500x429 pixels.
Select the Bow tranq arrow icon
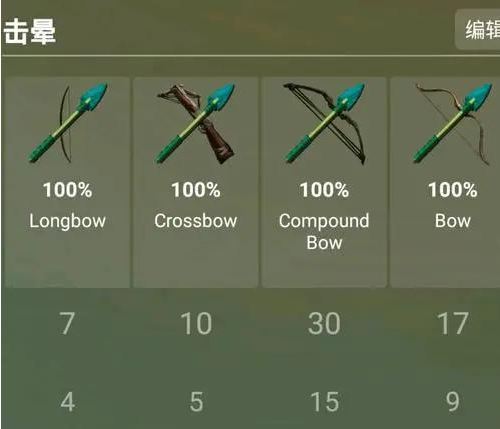click(x=453, y=124)
